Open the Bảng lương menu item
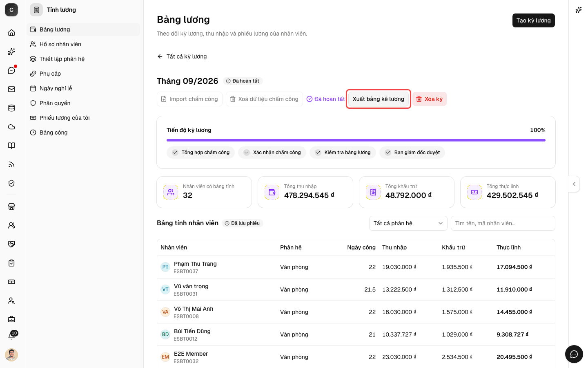The image size is (588, 368). (83, 29)
